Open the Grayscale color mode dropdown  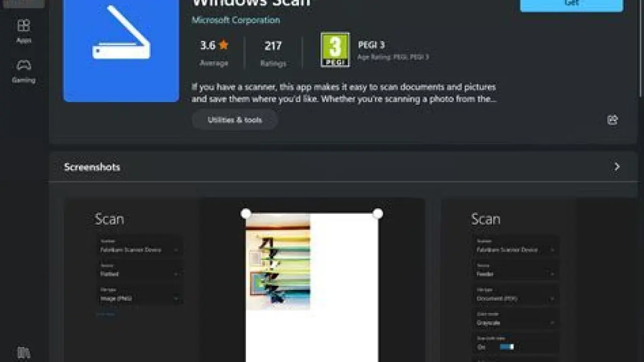tap(515, 323)
